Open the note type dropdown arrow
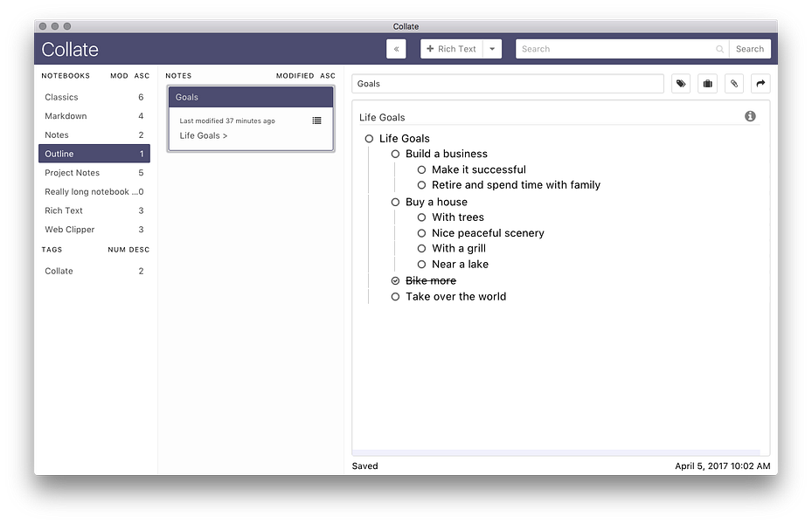Screen dimensions: 812x524 492,49
